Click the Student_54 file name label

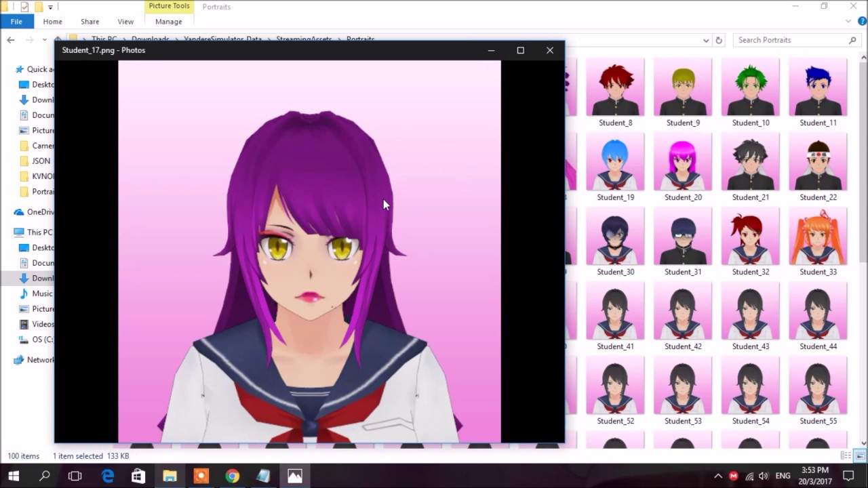pyautogui.click(x=750, y=421)
